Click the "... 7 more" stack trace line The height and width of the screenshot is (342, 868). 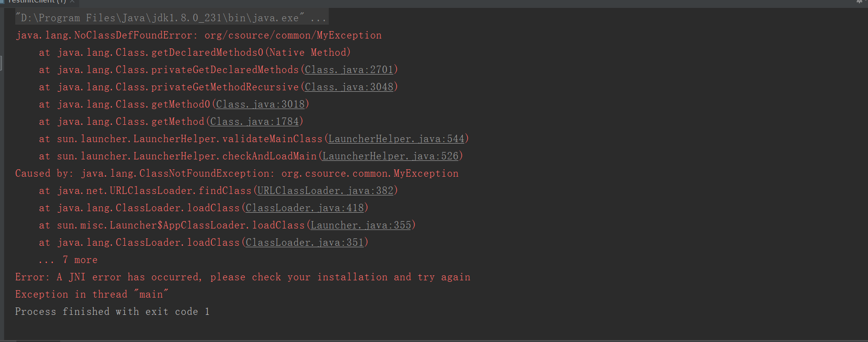point(68,260)
